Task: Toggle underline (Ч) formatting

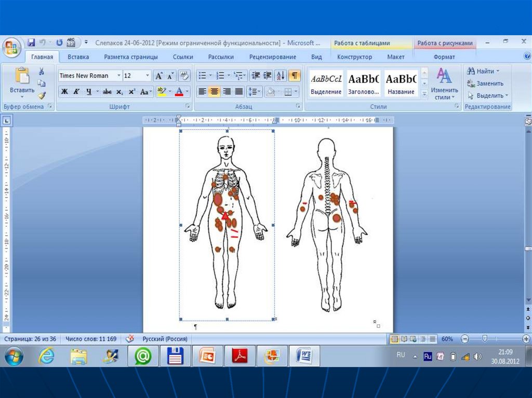Action: 89,91
